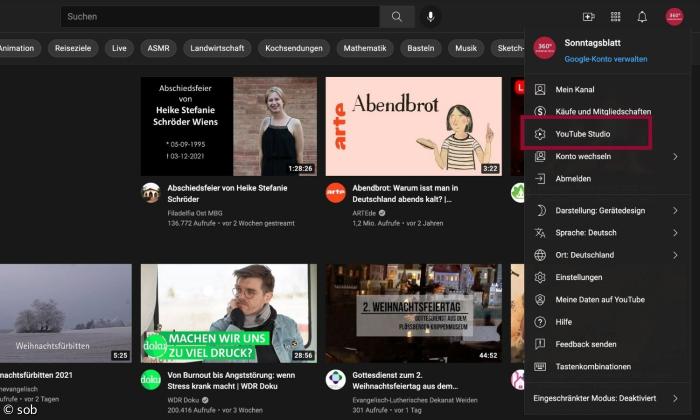This screenshot has width=700, height=420.
Task: Filter by the Live chip
Action: [x=119, y=48]
